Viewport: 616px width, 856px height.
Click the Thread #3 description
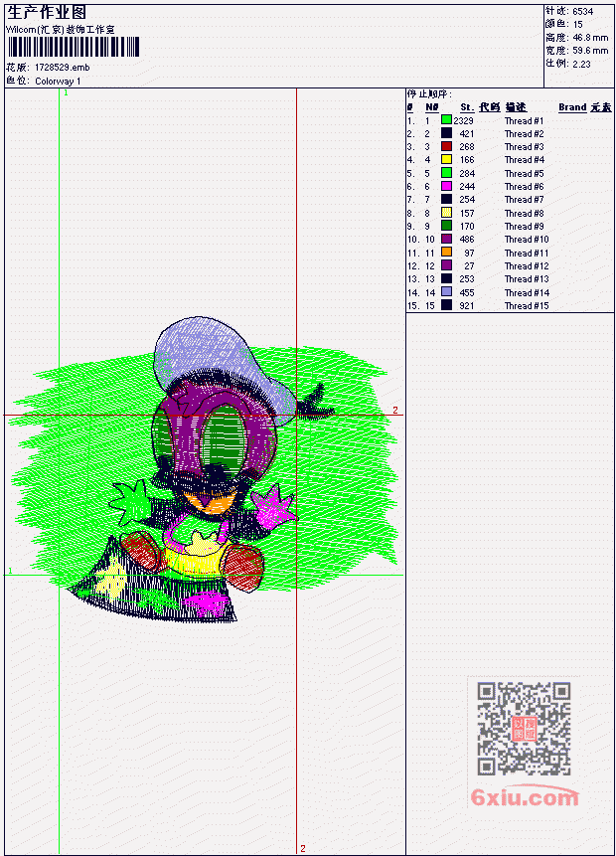524,147
